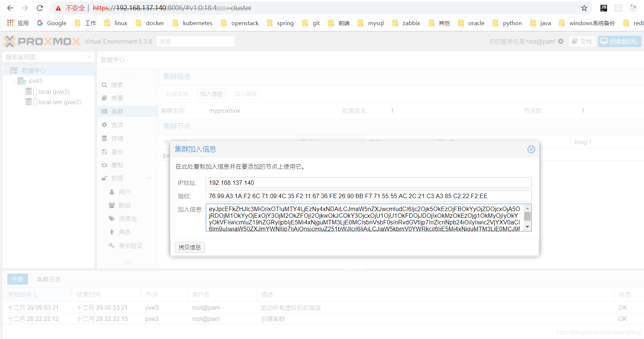Select local-lvm (pve3) storage in tree
Screen dimensions: 644x339
coord(59,102)
